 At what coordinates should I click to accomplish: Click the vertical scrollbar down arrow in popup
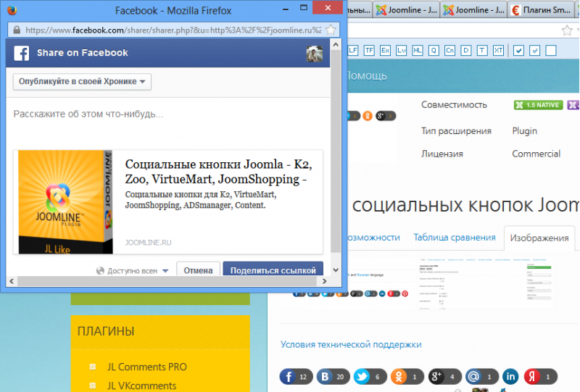click(336, 270)
